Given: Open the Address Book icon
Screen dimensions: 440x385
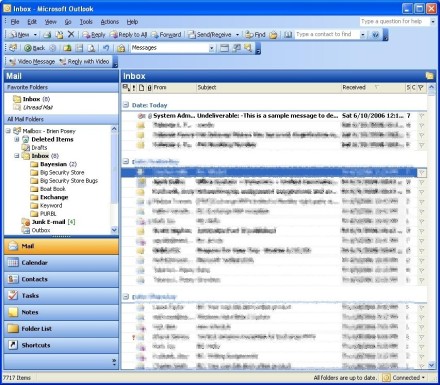Looking at the screenshot, I should coord(288,35).
